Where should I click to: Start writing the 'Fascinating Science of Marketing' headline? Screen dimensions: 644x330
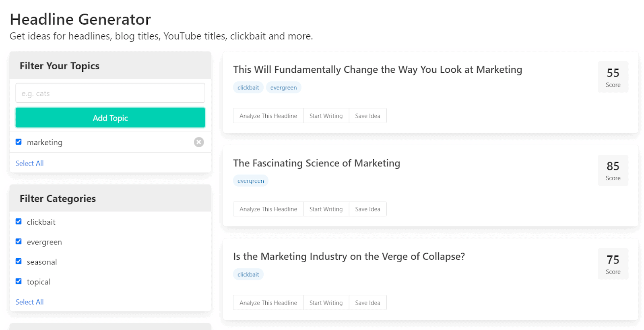(326, 209)
